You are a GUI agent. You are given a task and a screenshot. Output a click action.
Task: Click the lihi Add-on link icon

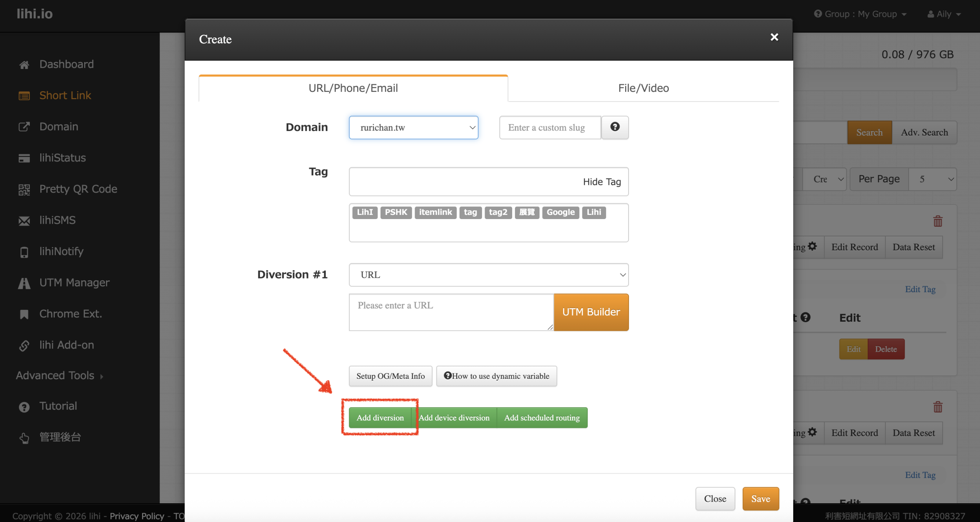click(x=24, y=345)
